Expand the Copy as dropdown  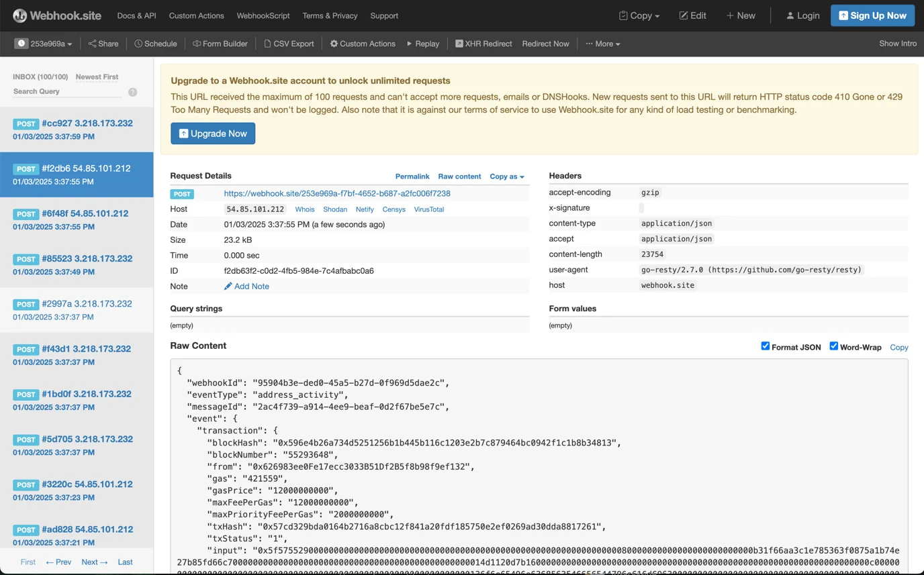[x=506, y=176]
